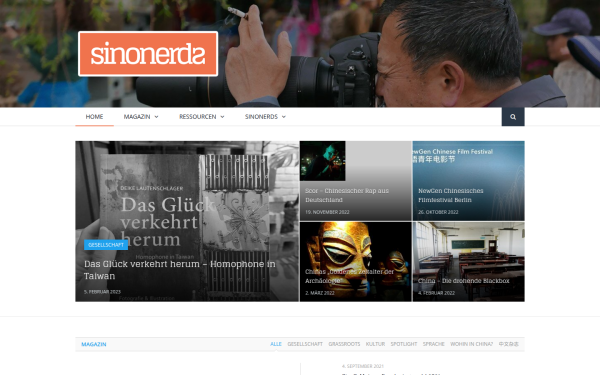Screen dimensions: 600x375
Task: Expand the SINONERDS dropdown chevron
Action: [284, 117]
